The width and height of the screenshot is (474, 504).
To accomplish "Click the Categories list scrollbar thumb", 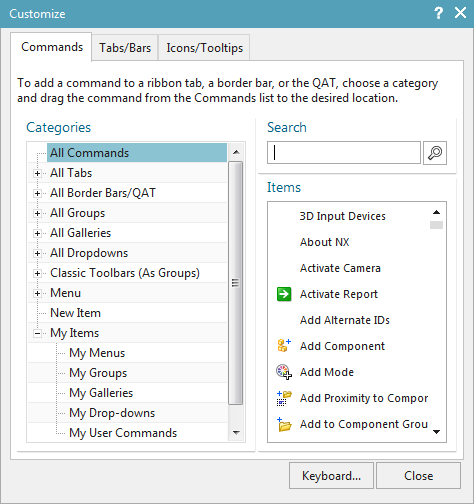I will [x=236, y=283].
